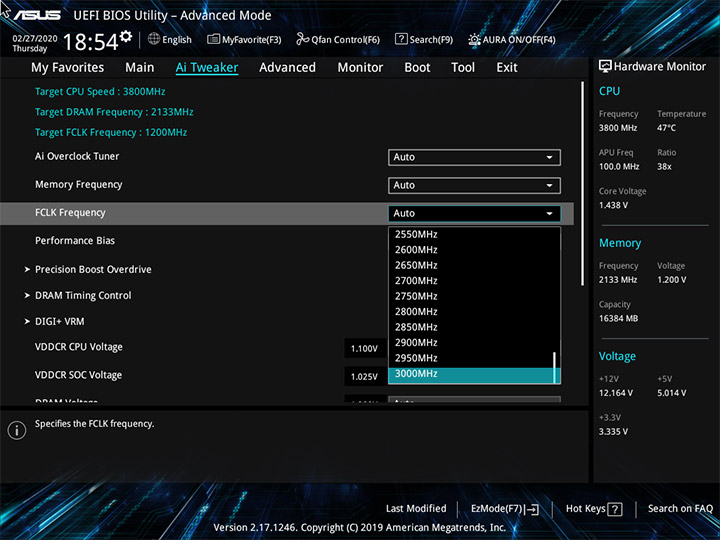Click CPU temperature 47°C reading
The height and width of the screenshot is (540, 720).
point(666,128)
